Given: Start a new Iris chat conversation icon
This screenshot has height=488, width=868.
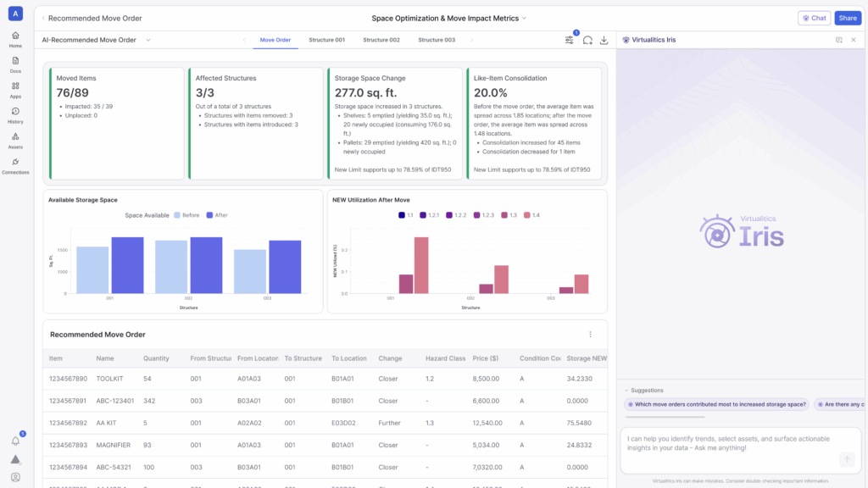Looking at the screenshot, I should [839, 40].
